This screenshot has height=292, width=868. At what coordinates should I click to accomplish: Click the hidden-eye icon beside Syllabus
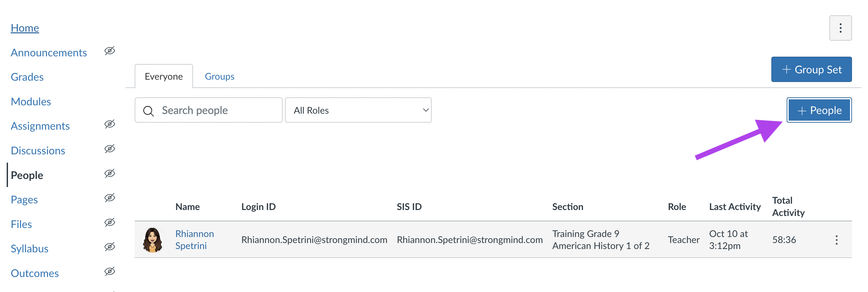[x=110, y=247]
